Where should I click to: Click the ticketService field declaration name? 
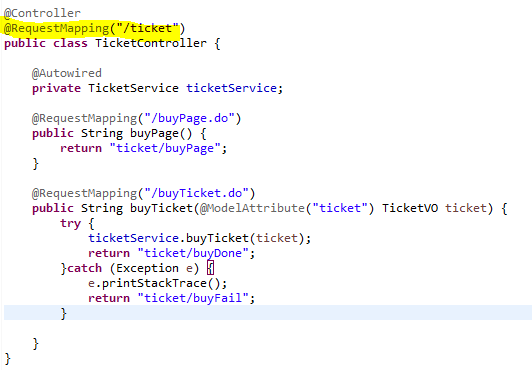(231, 88)
